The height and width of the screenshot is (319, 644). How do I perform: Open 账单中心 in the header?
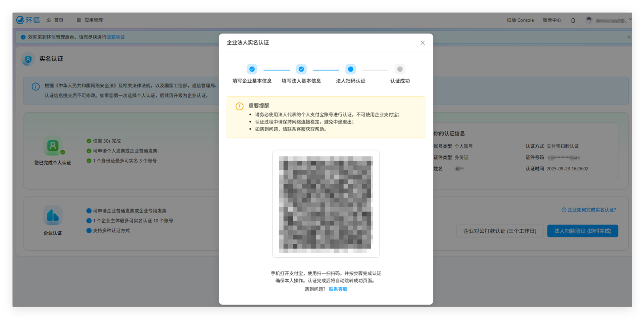click(552, 20)
